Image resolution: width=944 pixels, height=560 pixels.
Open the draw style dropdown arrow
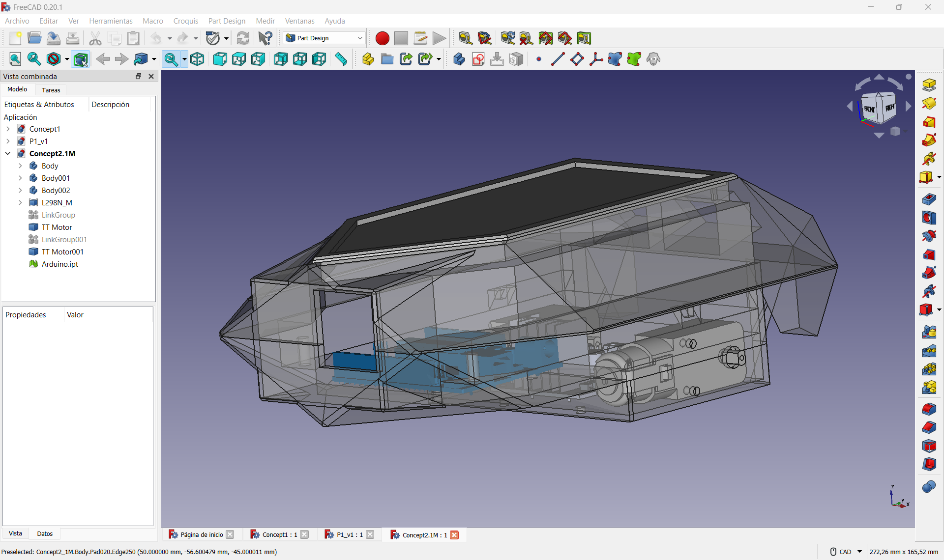[x=67, y=59]
